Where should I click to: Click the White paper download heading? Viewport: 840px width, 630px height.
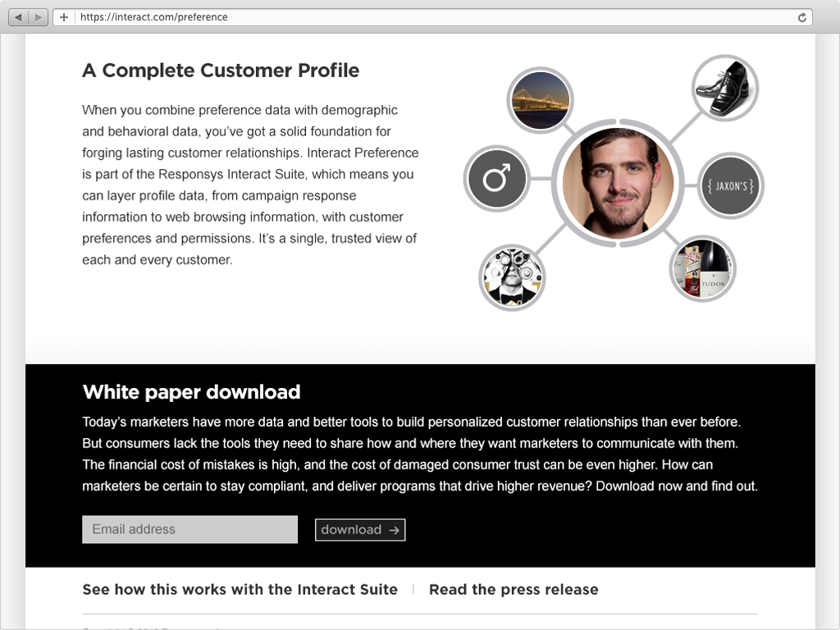191,392
